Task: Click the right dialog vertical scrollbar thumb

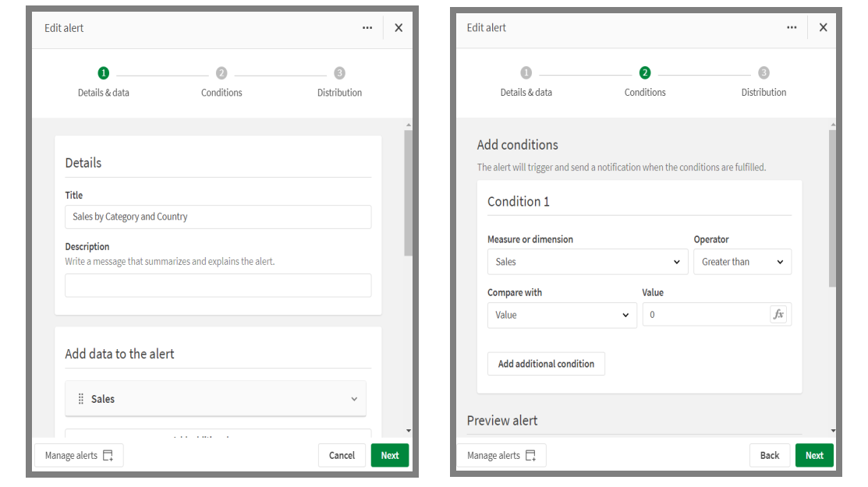Action: coord(833,208)
